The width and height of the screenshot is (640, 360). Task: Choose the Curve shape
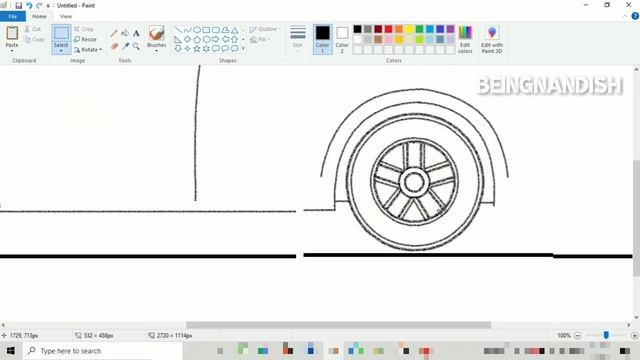(187, 30)
